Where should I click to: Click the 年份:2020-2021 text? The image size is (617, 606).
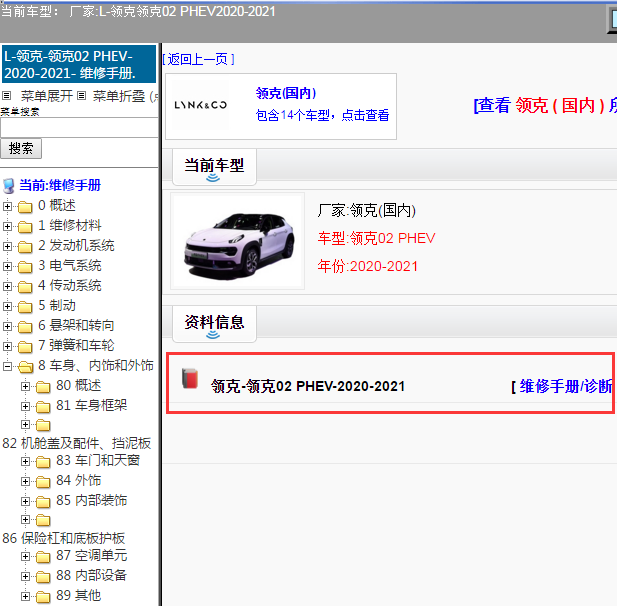(368, 266)
